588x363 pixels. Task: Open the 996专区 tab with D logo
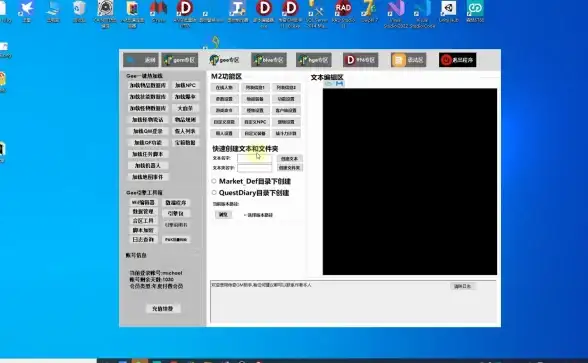click(360, 60)
